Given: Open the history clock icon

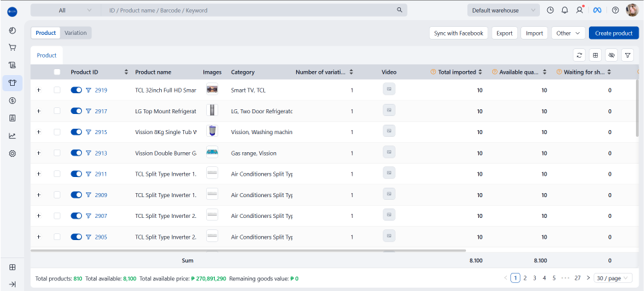Looking at the screenshot, I should [550, 10].
